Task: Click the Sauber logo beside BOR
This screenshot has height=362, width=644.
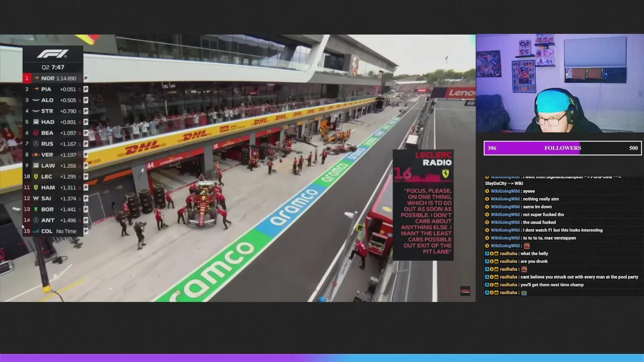Action: 36,209
